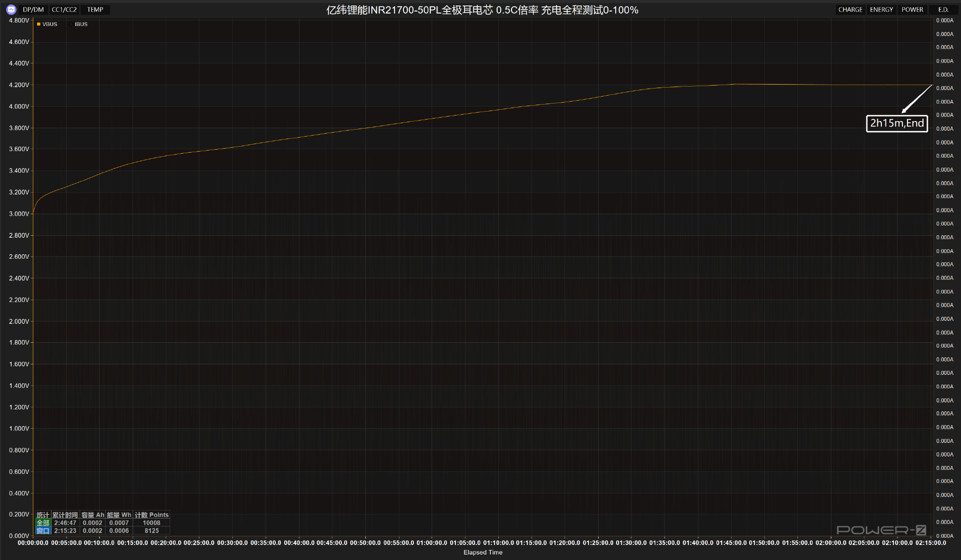Click the 容量 Ah column header

(93, 515)
